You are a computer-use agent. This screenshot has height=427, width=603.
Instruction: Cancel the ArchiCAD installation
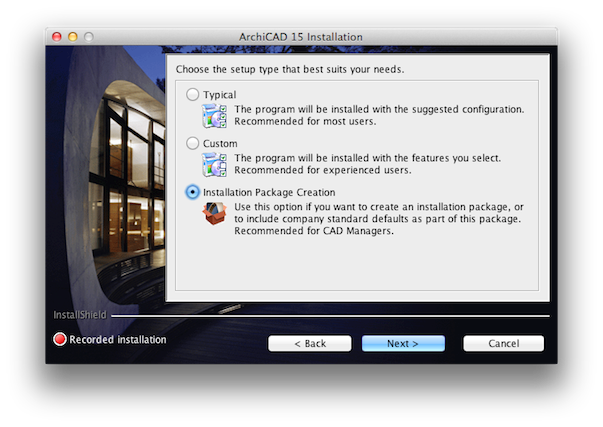(503, 343)
